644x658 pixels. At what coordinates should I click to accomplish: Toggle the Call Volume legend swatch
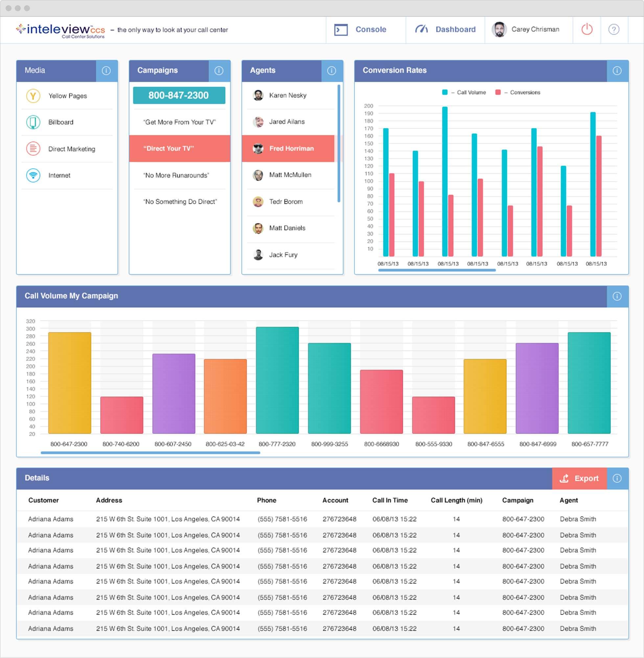click(445, 92)
